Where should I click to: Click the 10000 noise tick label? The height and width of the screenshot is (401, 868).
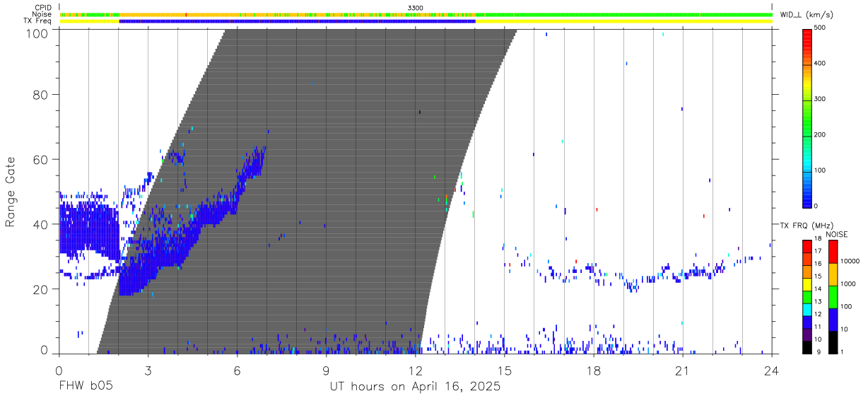pyautogui.click(x=850, y=261)
